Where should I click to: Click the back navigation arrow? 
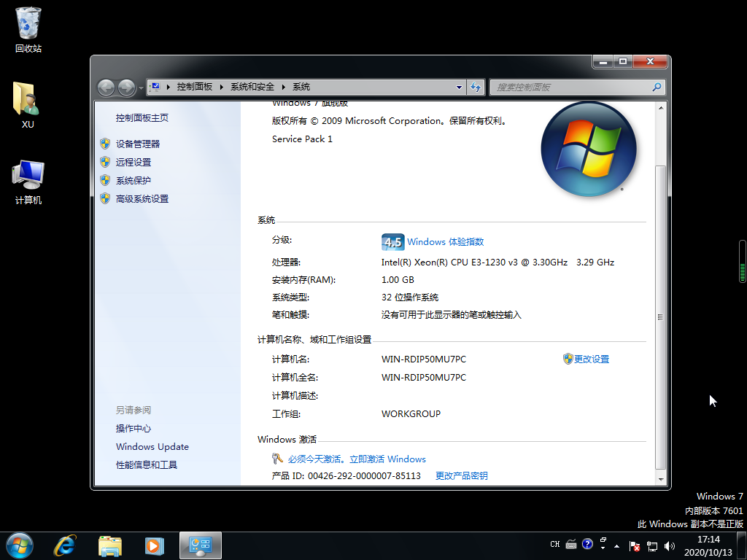107,87
